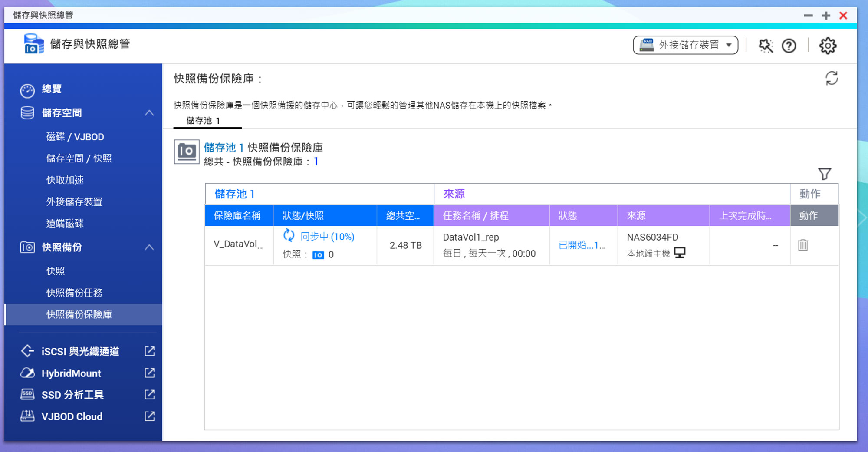Open 外接儲存裝置 sidebar item

pyautogui.click(x=74, y=202)
